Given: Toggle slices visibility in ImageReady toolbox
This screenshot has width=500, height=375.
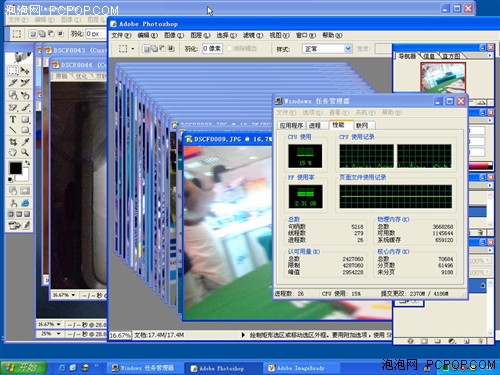Looking at the screenshot, I should click(x=25, y=191).
